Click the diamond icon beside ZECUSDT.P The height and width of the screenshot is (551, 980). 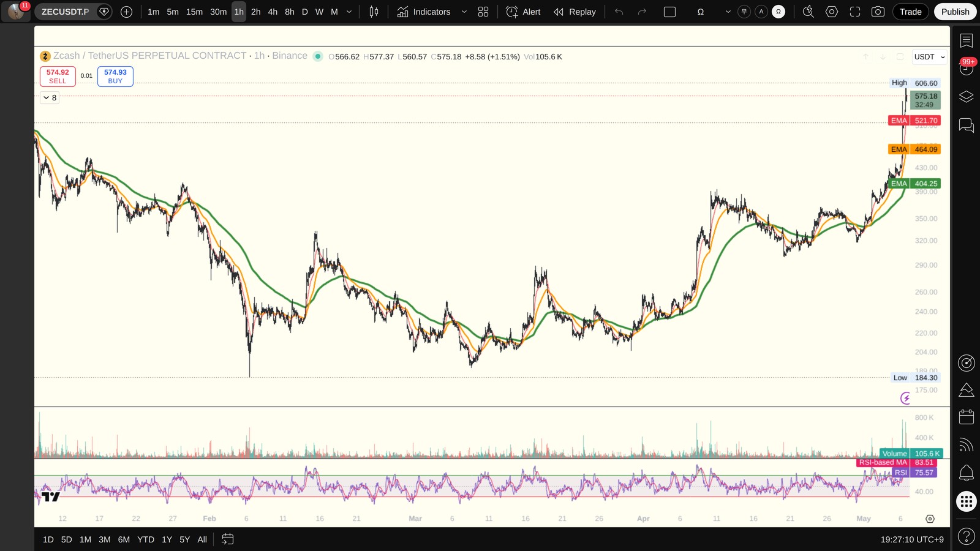pyautogui.click(x=104, y=12)
